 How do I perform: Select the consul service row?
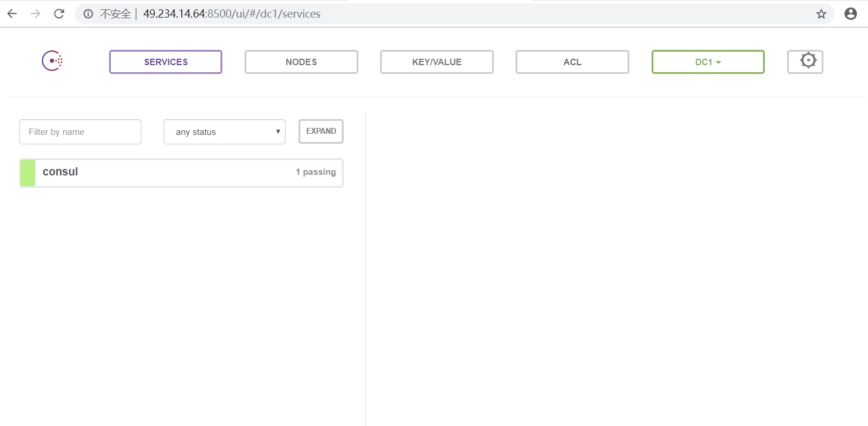point(181,173)
